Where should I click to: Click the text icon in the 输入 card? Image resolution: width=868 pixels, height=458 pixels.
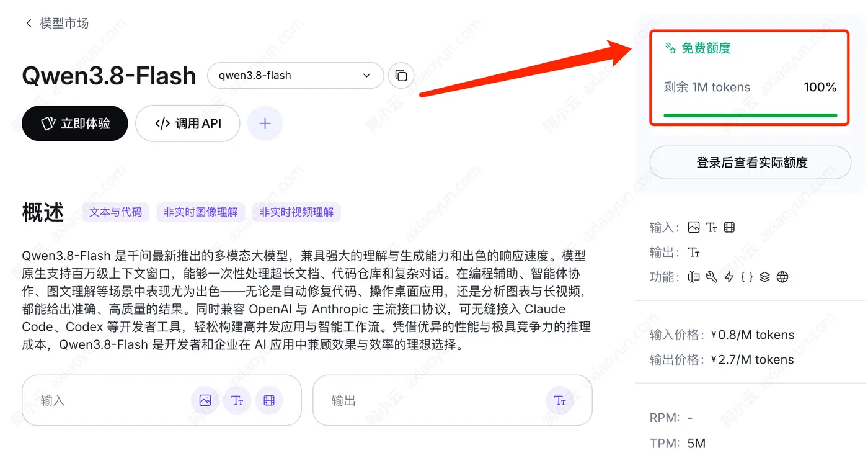point(237,400)
